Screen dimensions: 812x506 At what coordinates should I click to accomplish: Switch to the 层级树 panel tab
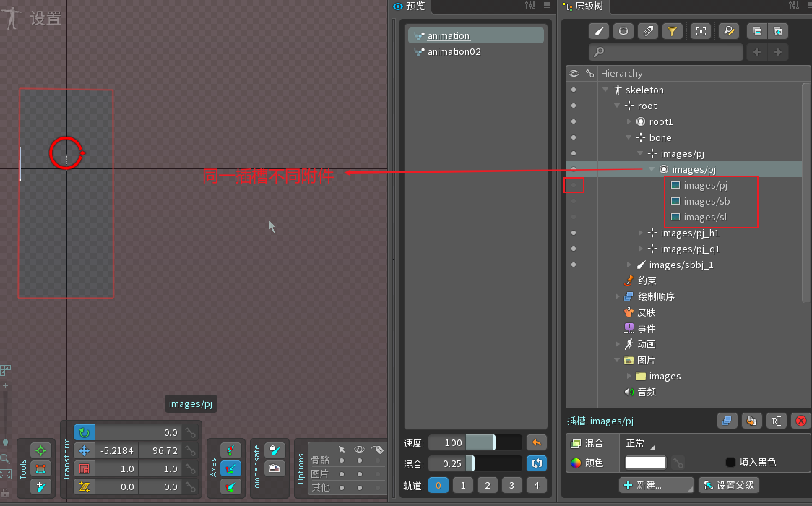click(x=582, y=7)
